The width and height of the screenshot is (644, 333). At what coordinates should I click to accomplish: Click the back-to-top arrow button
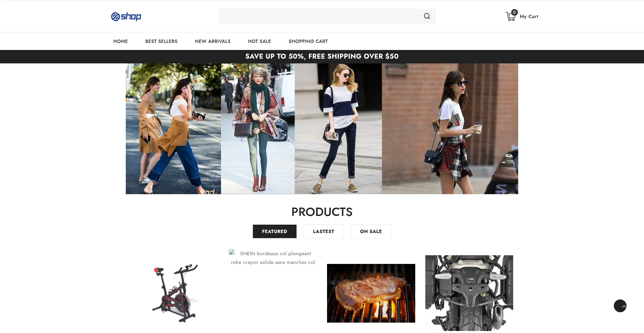pos(620,306)
